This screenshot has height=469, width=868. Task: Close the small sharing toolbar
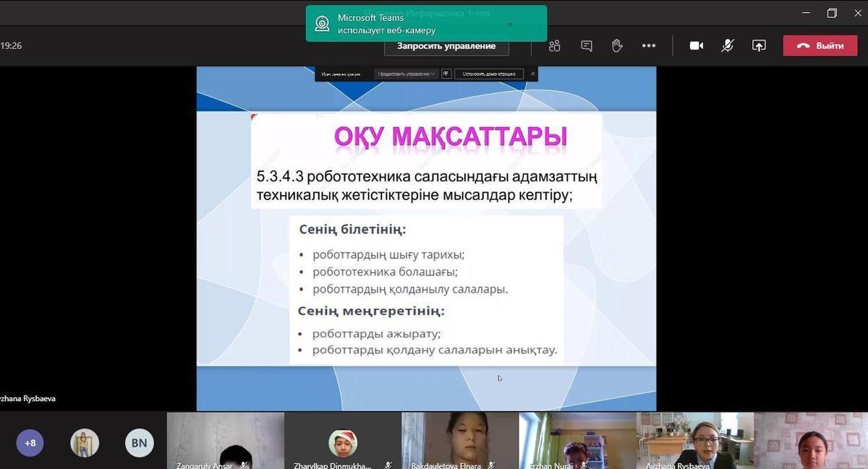[533, 74]
